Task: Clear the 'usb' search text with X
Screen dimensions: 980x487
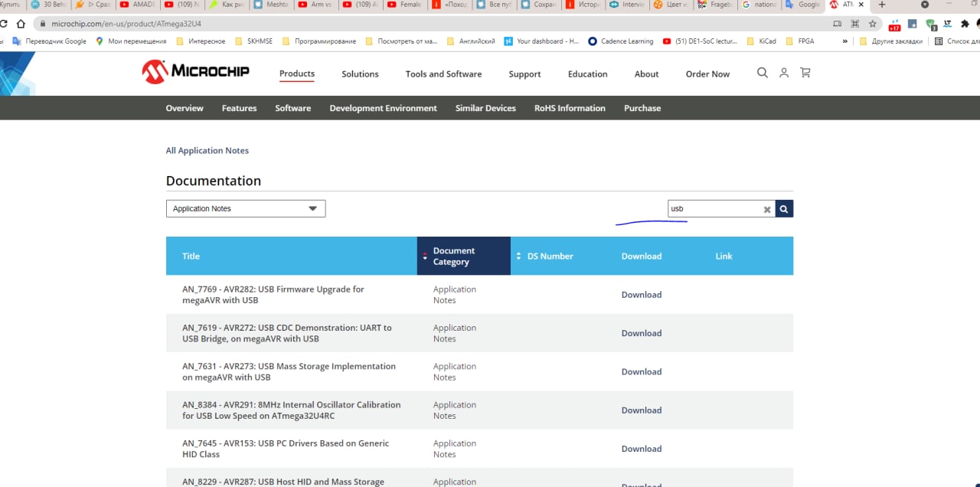Action: coord(767,209)
